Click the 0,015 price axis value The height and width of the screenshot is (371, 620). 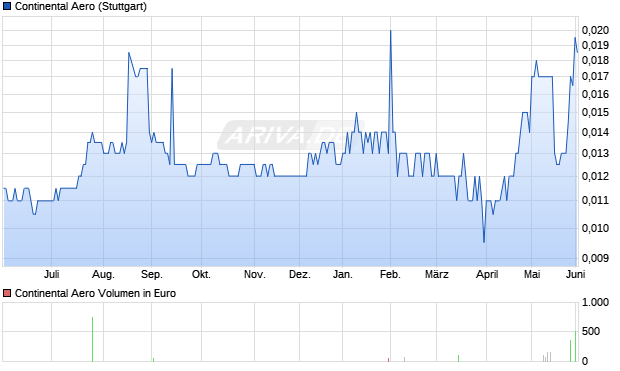tap(595, 112)
